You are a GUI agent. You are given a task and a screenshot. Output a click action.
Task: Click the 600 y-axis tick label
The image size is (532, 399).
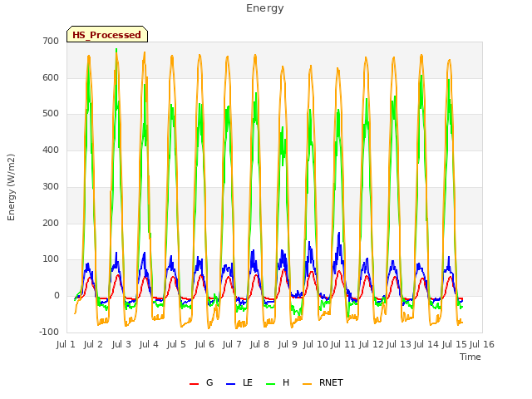coord(51,77)
